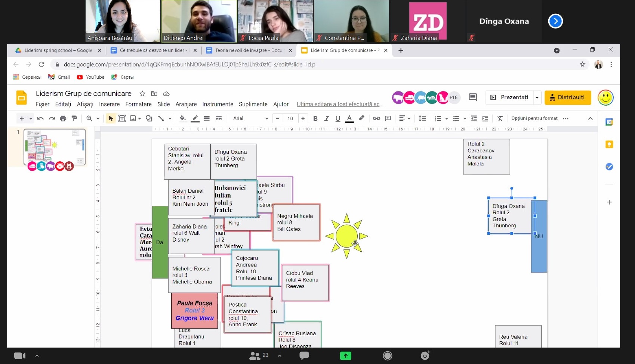Expand zoom level dropdown arrow

[98, 119]
